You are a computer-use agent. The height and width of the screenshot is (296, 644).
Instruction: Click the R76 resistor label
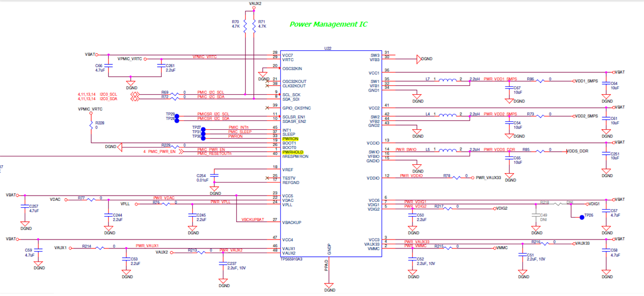tap(156, 202)
